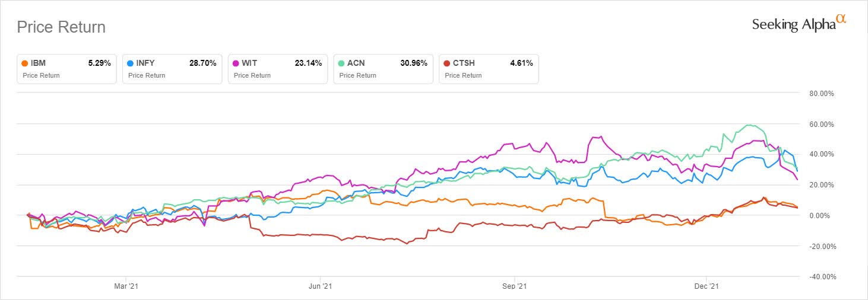Toggle the INFY series legend card
Viewport: 868px width, 300px height.
pyautogui.click(x=171, y=69)
